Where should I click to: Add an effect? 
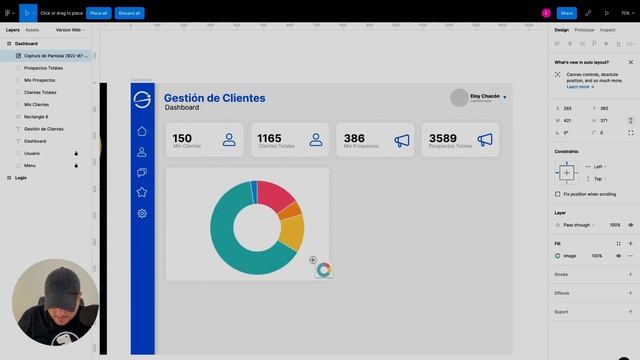click(631, 293)
